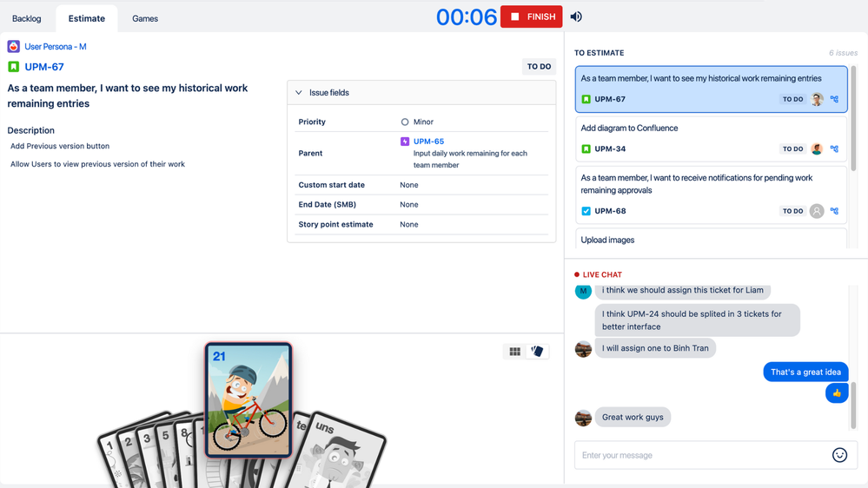Click the red FINISH button
868x488 pixels.
pos(532,16)
